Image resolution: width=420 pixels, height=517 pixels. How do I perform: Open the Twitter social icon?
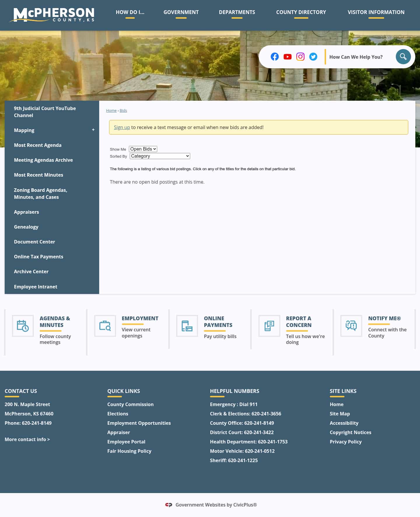point(313,57)
